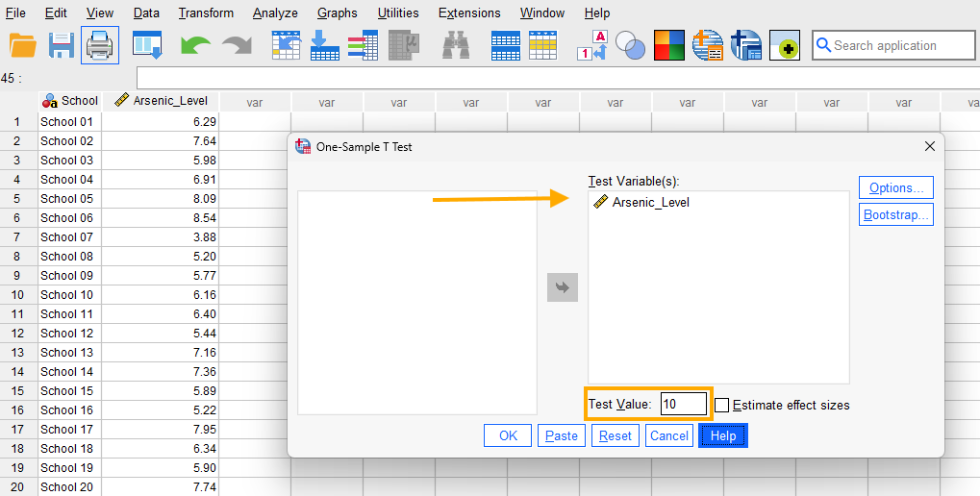Click the One-Sample T Test dialog title icon
This screenshot has height=496, width=980.
303,146
